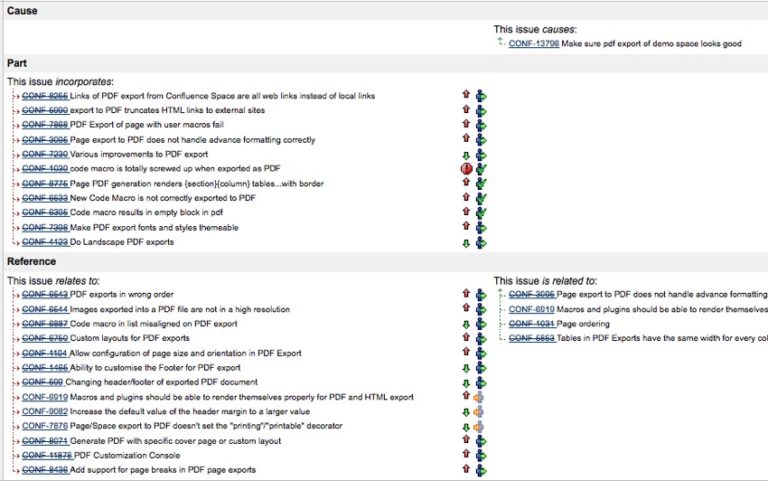Click the green down-arrow priority icon for CONF-7230

(x=466, y=155)
